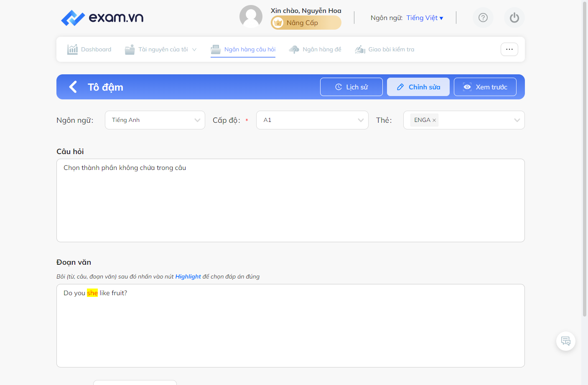The width and height of the screenshot is (588, 385).
Task: Open the three-dots more menu
Action: pos(509,49)
